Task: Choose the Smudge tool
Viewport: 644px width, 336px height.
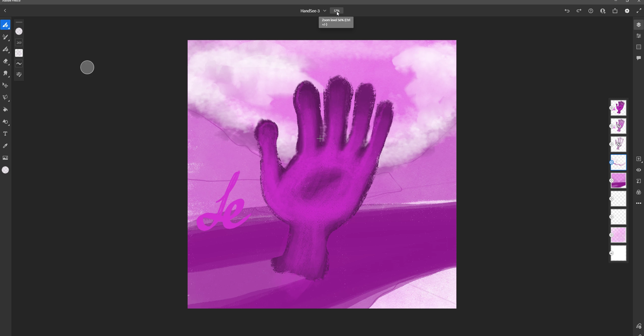Action: 5,73
